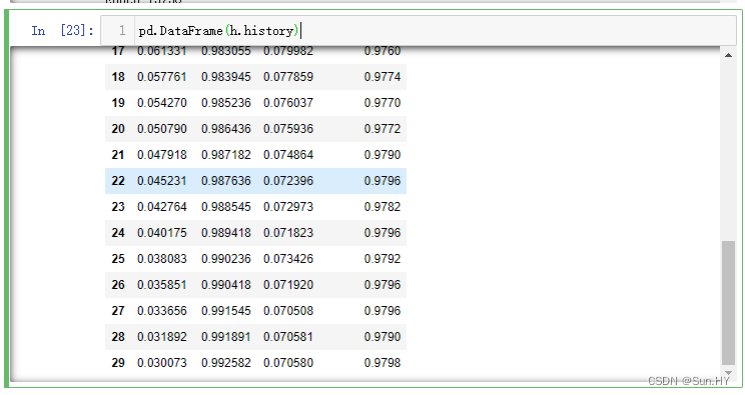Viewport: 745px width, 395px height.
Task: Click the value 0.991545
Action: (226, 311)
